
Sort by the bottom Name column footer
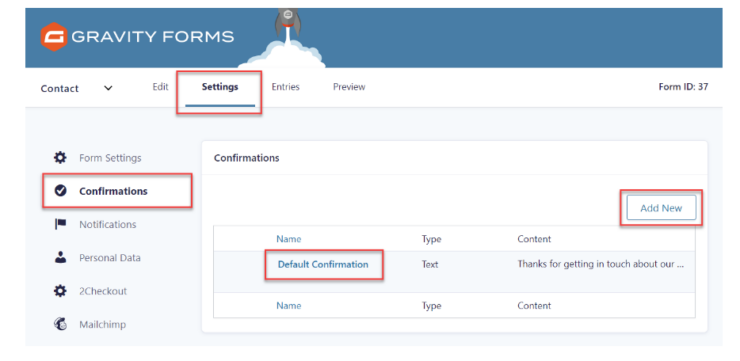point(289,305)
